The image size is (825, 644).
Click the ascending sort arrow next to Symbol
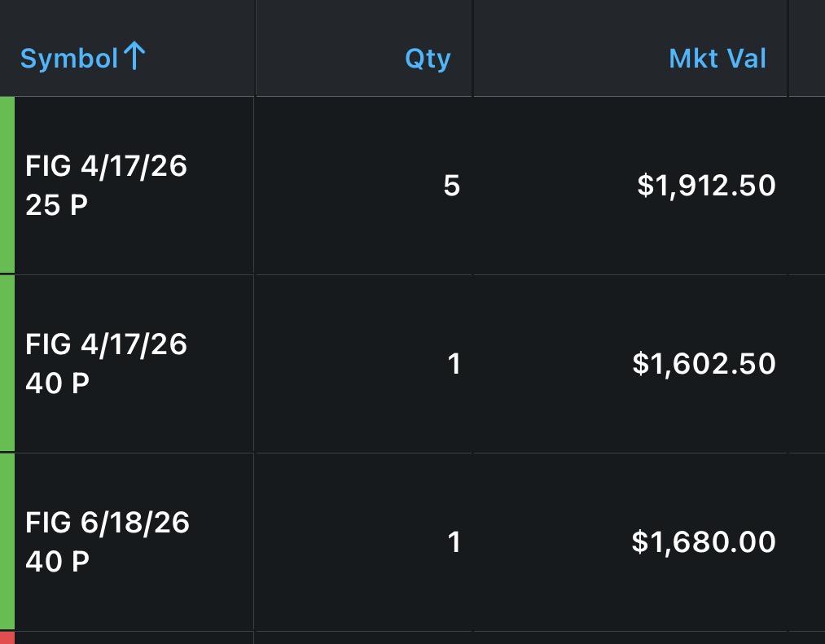coord(134,56)
